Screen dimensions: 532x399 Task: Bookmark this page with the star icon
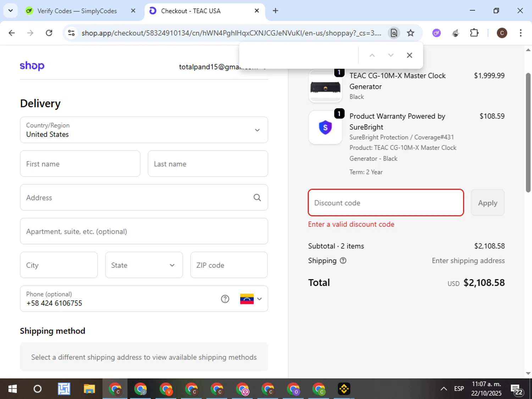point(410,33)
